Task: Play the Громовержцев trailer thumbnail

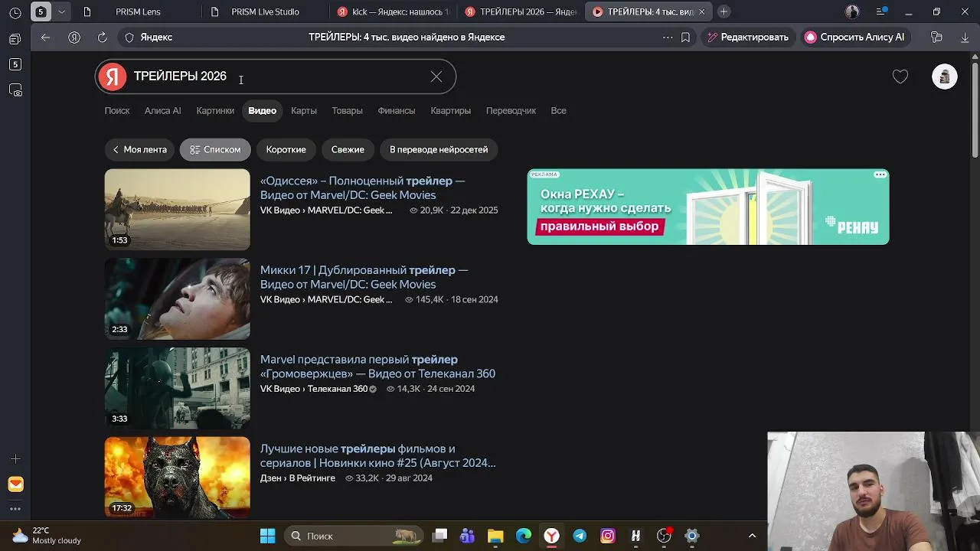Action: (x=178, y=388)
